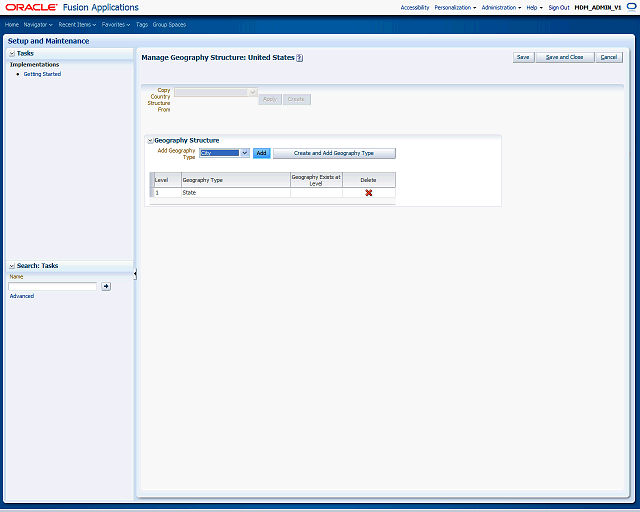Open the Recent Items menu
Screen dimensions: 640x512
(x=77, y=24)
